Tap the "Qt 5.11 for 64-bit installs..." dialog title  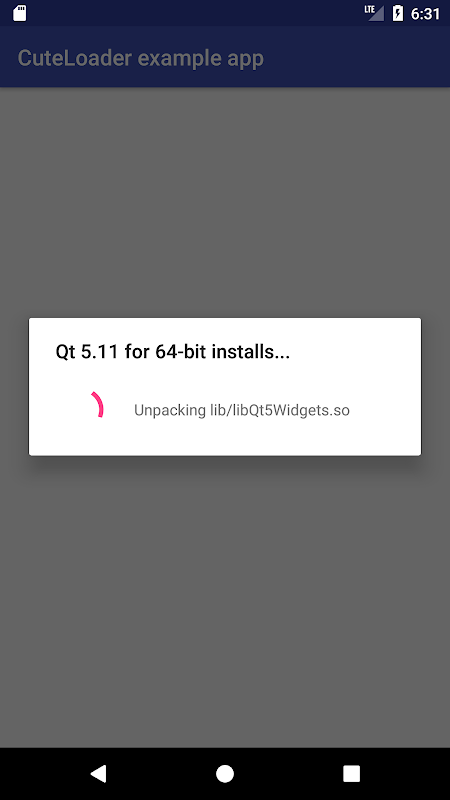click(172, 352)
